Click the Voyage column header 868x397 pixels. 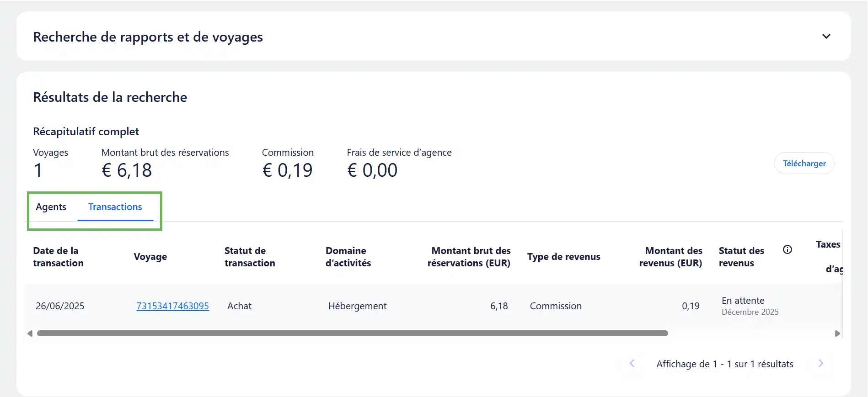point(150,257)
